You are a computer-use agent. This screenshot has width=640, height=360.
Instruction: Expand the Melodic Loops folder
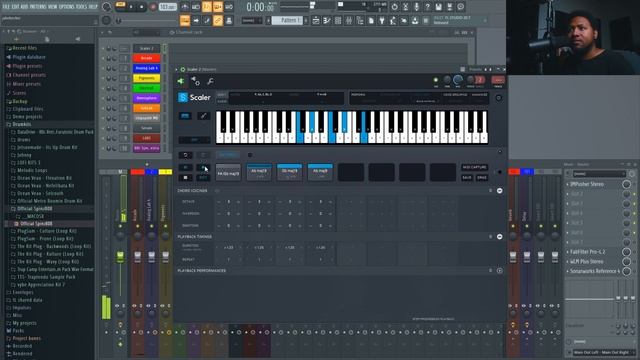[x=32, y=170]
